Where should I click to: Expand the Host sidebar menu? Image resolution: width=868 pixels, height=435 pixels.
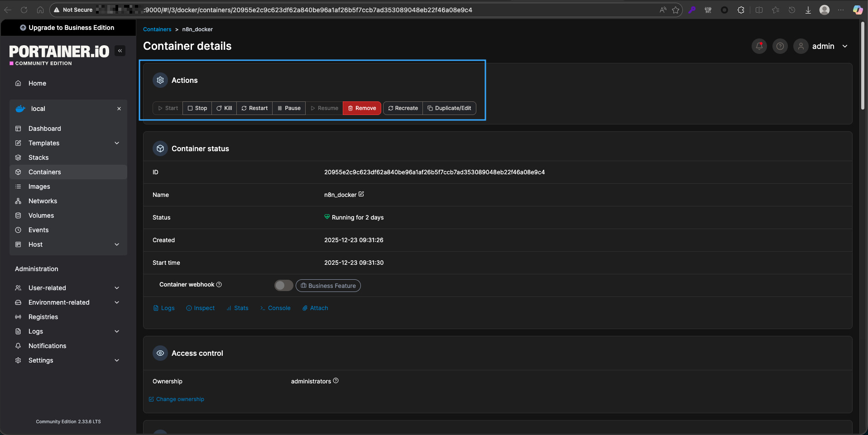coord(117,244)
